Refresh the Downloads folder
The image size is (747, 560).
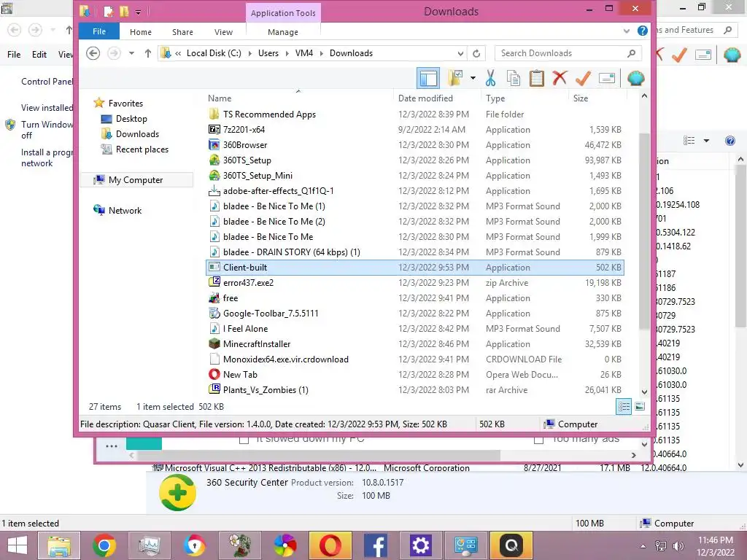tap(476, 53)
